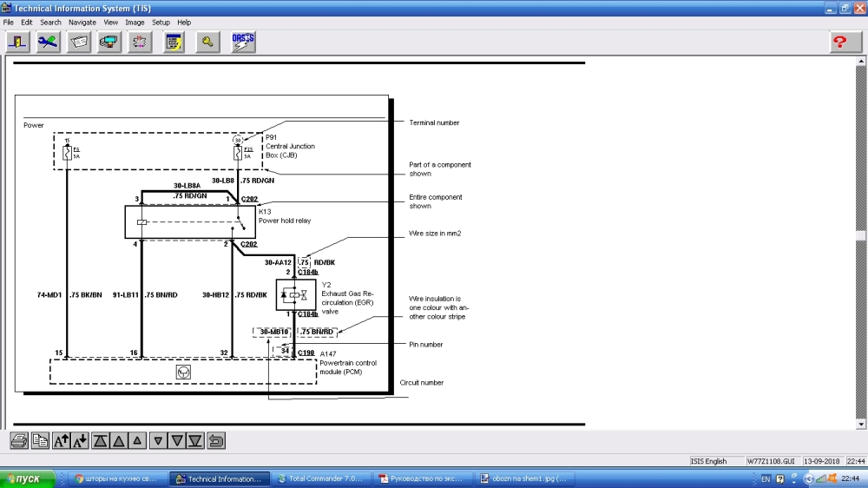This screenshot has width=868, height=488.
Task: Jump to last page with barred down triangle
Action: (x=195, y=441)
